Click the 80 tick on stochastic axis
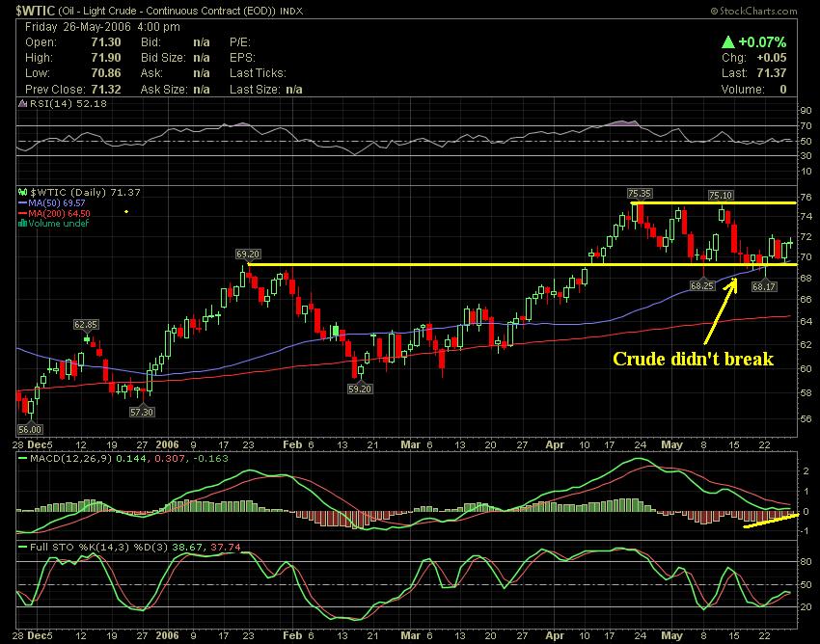Viewport: 820px width, 644px height. coord(806,562)
